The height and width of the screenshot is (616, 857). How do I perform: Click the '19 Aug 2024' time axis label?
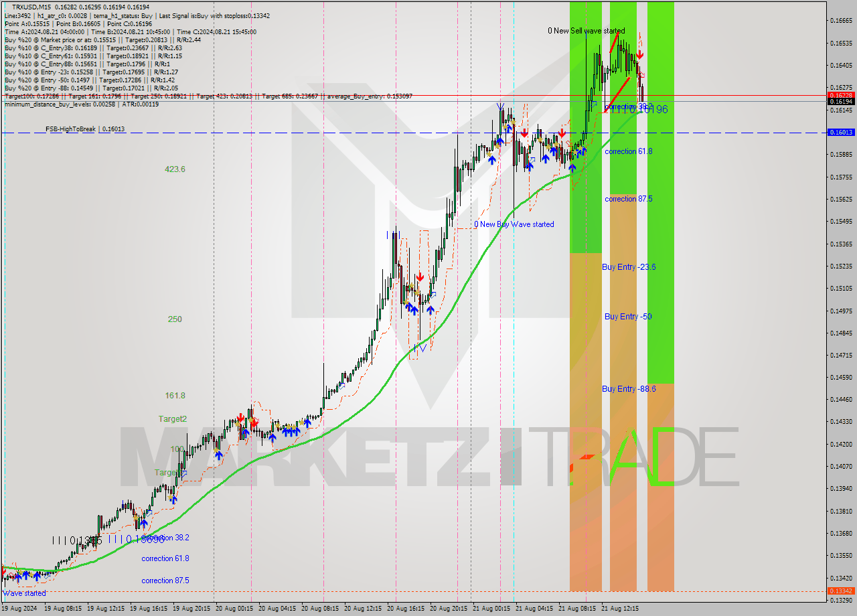(19, 609)
